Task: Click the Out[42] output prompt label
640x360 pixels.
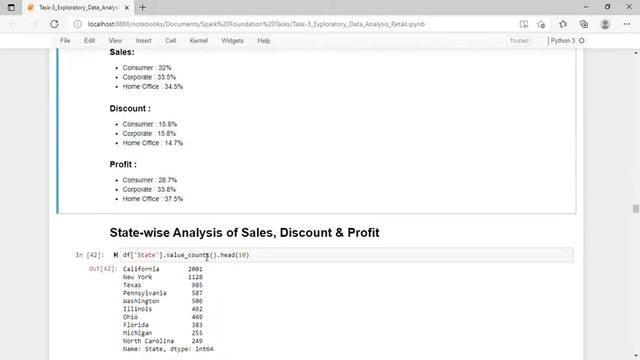Action: point(103,269)
